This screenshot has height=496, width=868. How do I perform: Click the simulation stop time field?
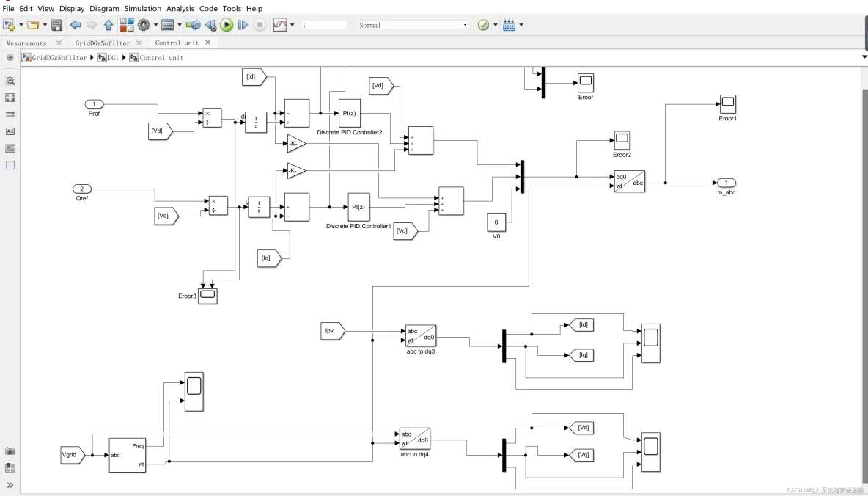(324, 25)
